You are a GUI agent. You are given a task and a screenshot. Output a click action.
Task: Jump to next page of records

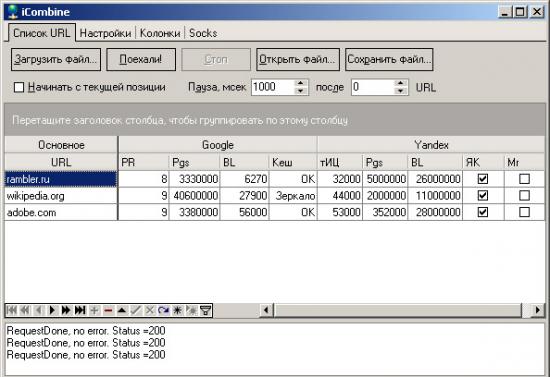[x=66, y=310]
